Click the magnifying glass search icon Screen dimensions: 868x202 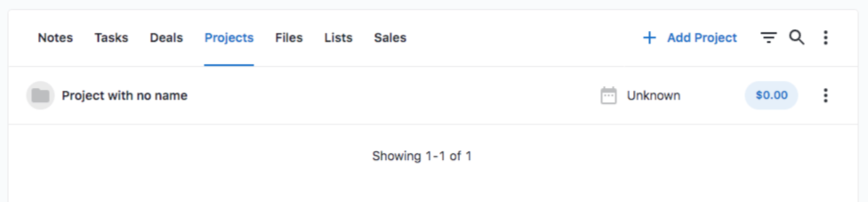pyautogui.click(x=796, y=37)
